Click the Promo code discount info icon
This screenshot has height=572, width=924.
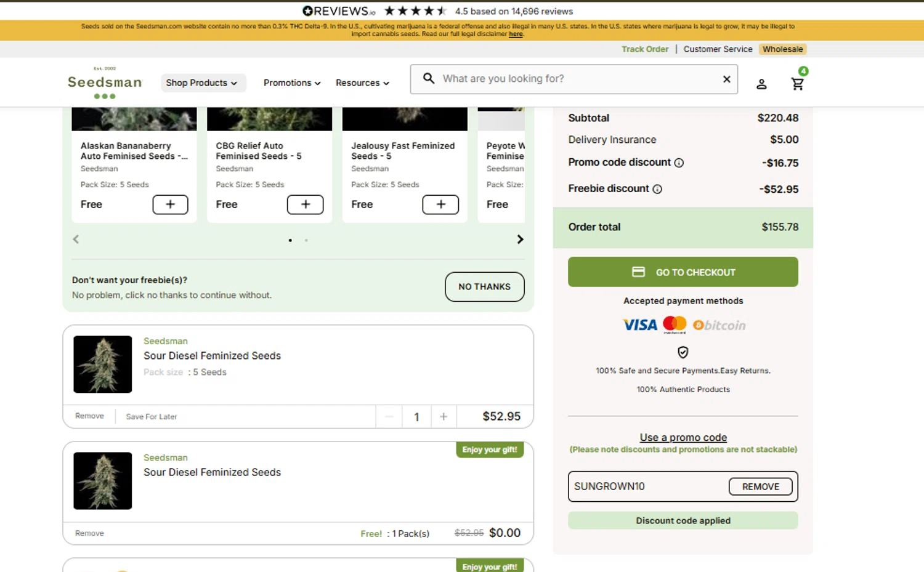click(679, 163)
